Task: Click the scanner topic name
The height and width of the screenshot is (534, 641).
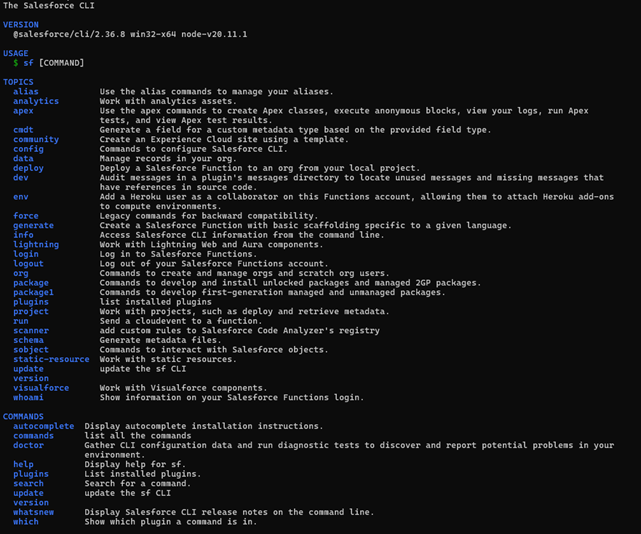Action: (31, 330)
